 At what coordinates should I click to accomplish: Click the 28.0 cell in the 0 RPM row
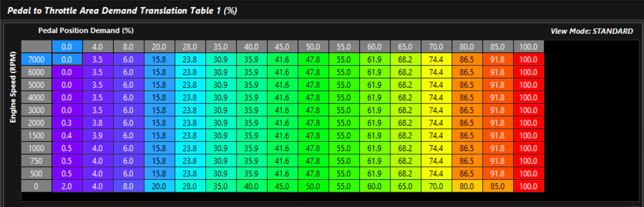point(190,186)
